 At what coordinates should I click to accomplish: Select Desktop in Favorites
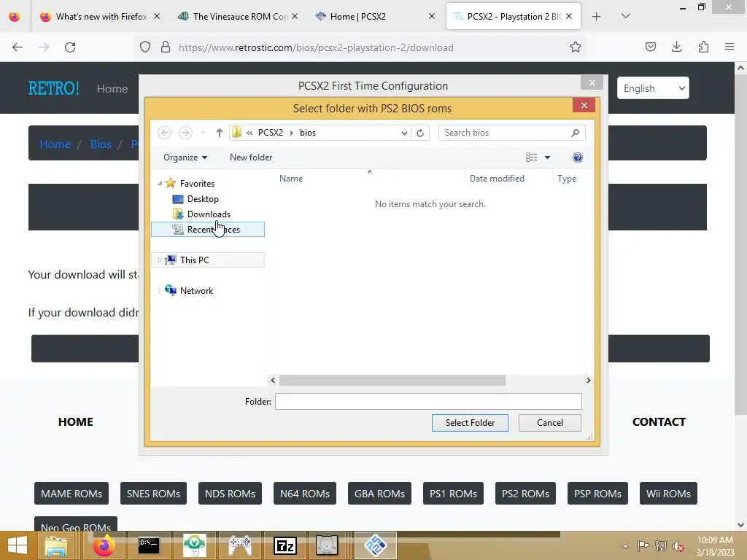(x=203, y=199)
